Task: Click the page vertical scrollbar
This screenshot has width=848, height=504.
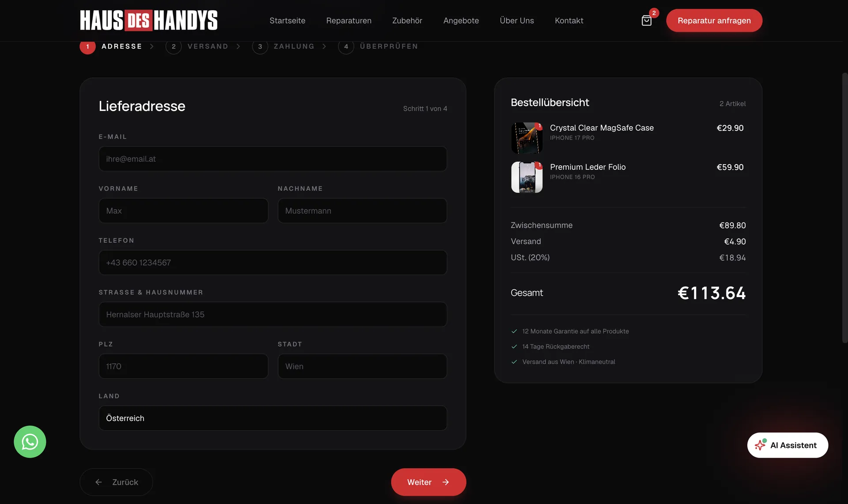Action: 844,207
